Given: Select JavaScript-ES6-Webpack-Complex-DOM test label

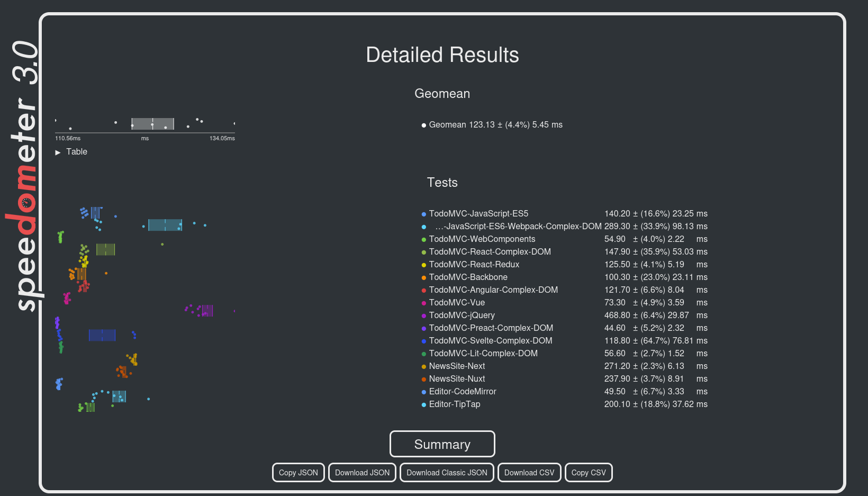Looking at the screenshot, I should [x=518, y=226].
